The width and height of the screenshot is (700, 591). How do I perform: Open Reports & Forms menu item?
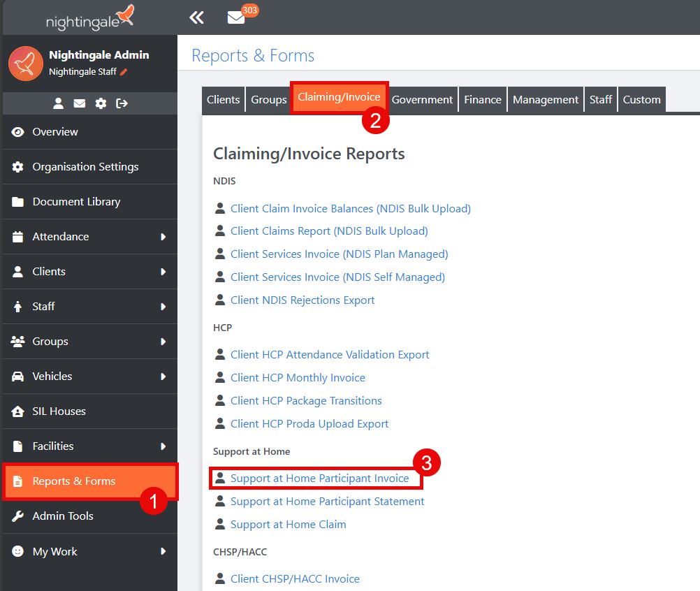(x=90, y=481)
